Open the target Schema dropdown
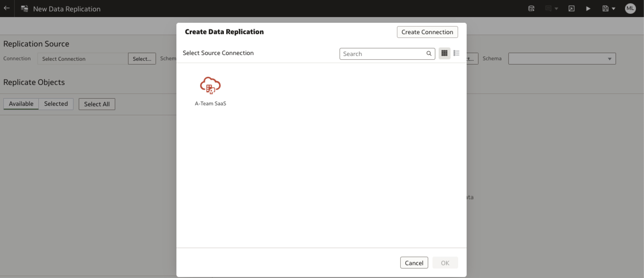644x278 pixels. [x=562, y=59]
